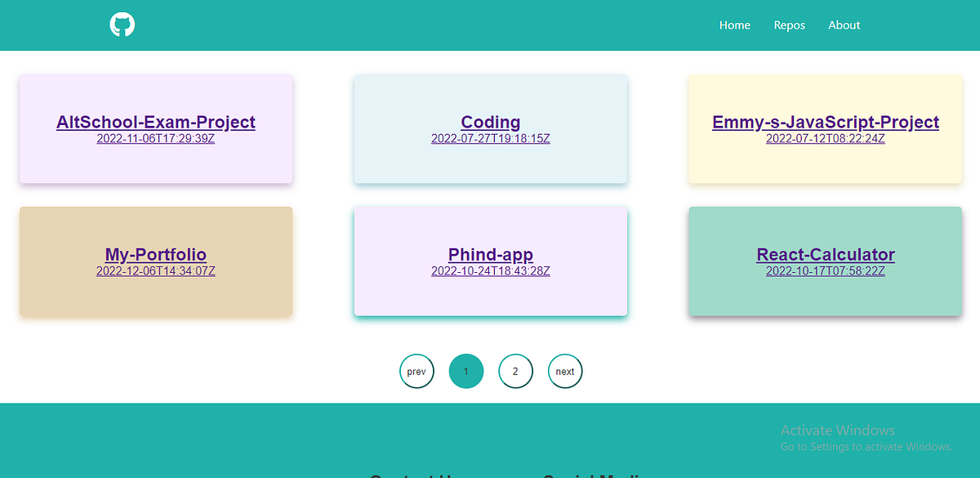Open the About navigation item
This screenshot has width=980, height=478.
844,25
